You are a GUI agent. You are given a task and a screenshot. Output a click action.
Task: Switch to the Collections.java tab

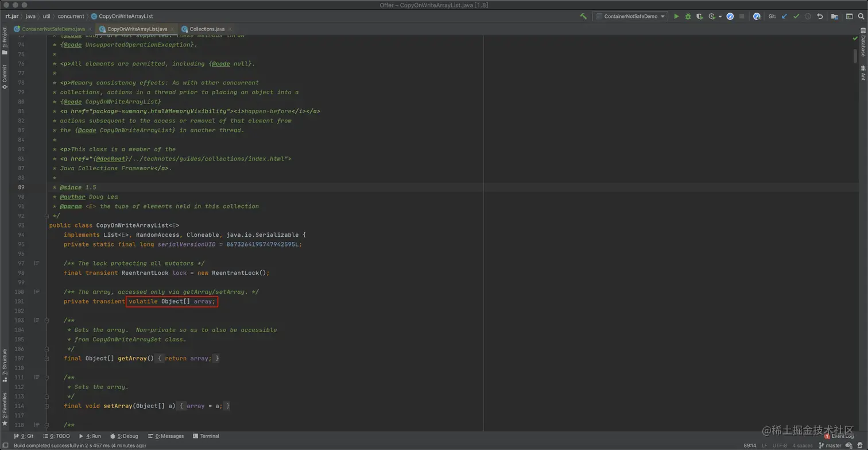[x=207, y=29]
